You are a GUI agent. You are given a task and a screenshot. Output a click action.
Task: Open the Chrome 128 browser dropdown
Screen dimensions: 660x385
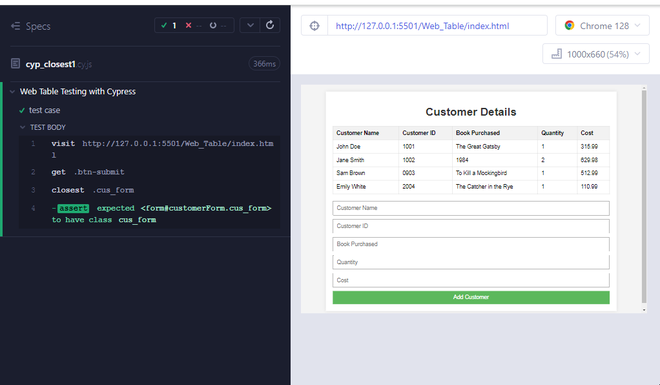coord(602,26)
